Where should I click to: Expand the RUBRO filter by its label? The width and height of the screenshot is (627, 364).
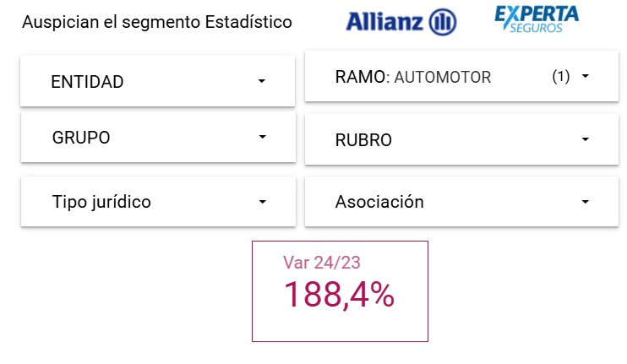[363, 140]
